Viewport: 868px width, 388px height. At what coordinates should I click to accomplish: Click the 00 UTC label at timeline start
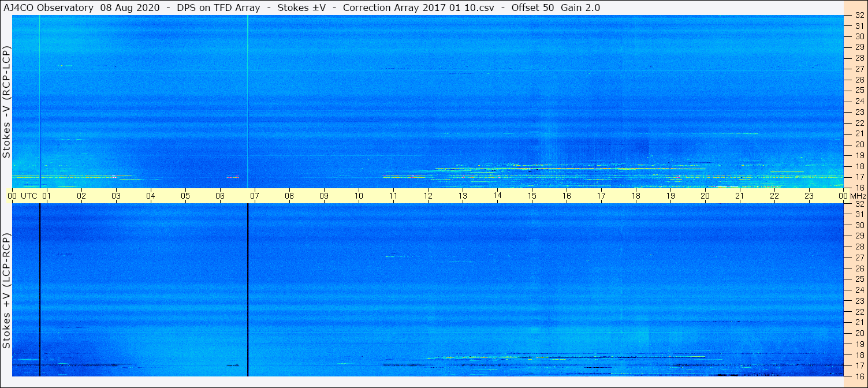click(x=25, y=196)
